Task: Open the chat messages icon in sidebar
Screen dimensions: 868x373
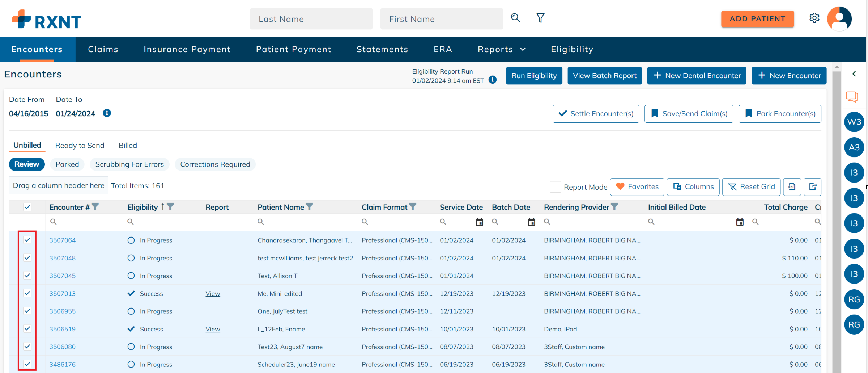Action: (852, 97)
